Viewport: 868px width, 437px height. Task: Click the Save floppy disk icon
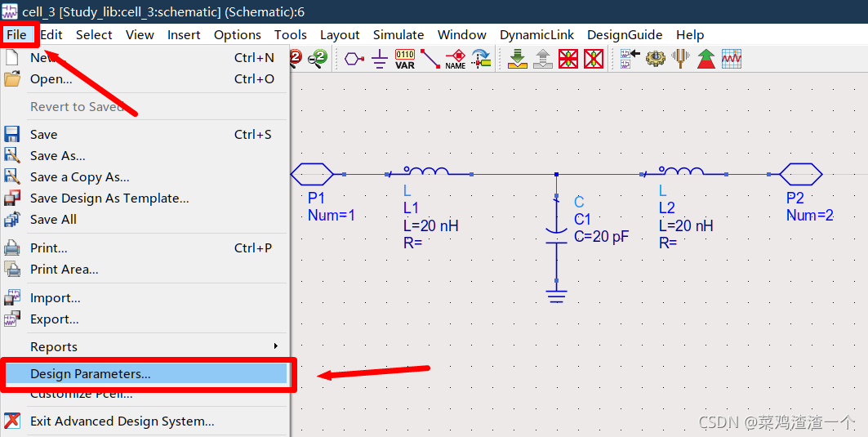pyautogui.click(x=12, y=135)
